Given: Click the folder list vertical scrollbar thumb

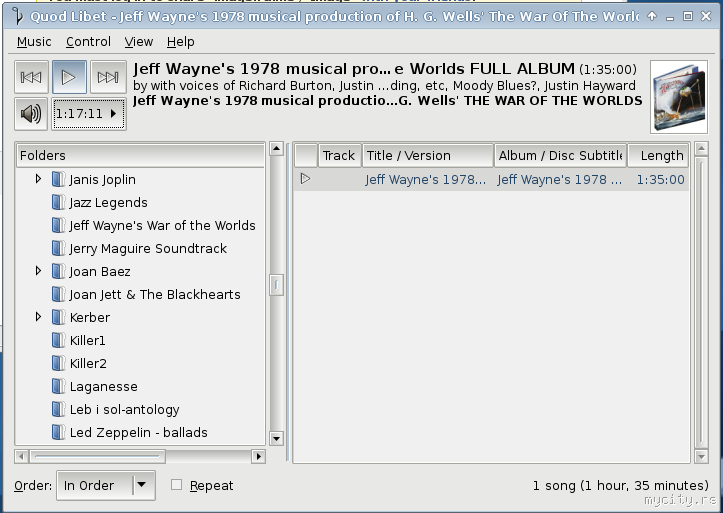Looking at the screenshot, I should tap(276, 285).
